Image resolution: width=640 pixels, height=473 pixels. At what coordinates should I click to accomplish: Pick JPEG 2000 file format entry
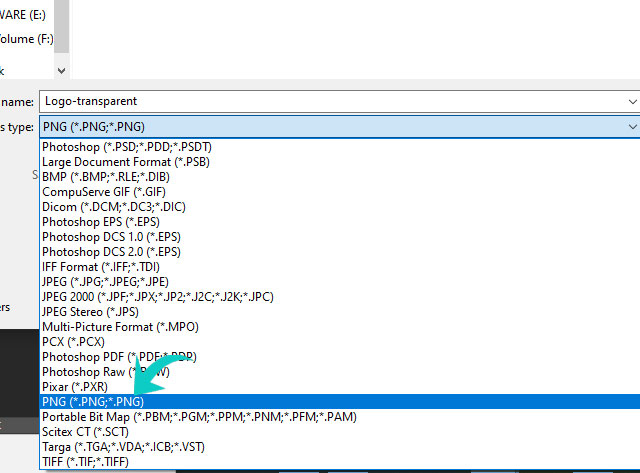coord(340,297)
